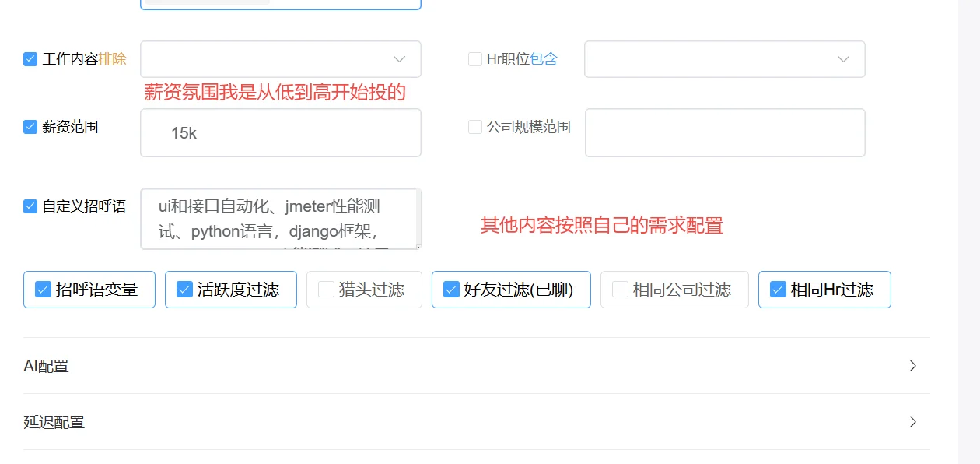Uncheck the 薪资范围 option
Viewport: 980px width, 464px height.
tap(30, 127)
